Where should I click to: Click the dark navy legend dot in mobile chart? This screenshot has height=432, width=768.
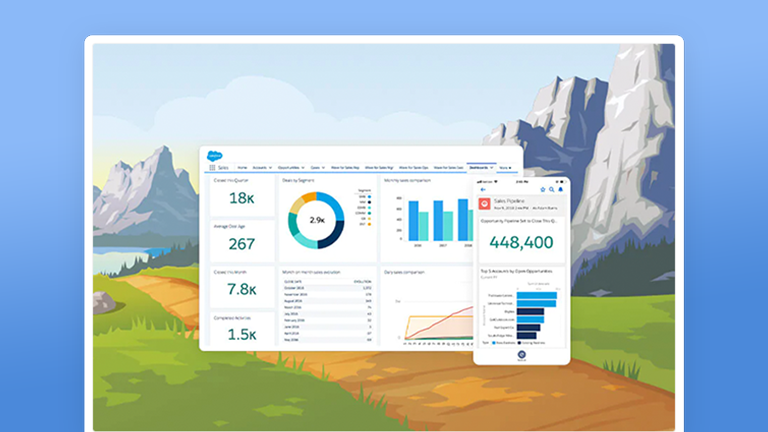(x=520, y=343)
